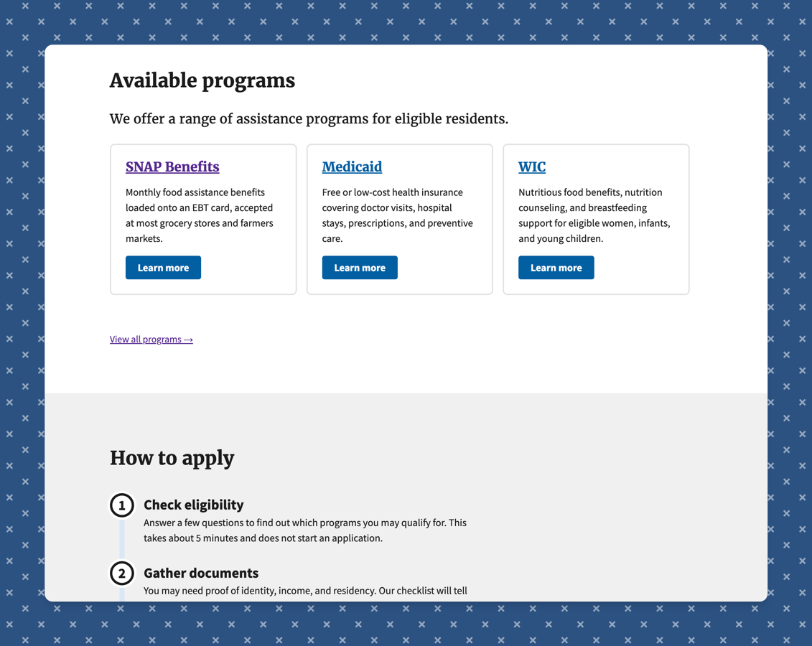The height and width of the screenshot is (646, 812).
Task: Click the Available programs heading
Action: point(202,80)
